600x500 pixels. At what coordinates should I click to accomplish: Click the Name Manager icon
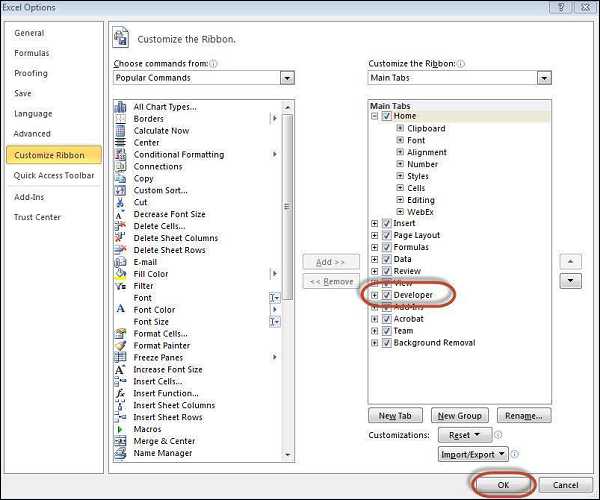120,453
